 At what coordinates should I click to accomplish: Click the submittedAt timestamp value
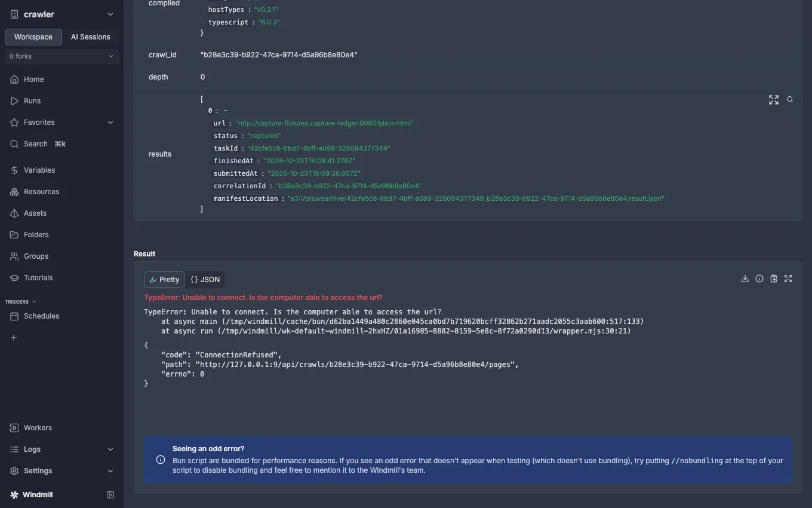click(x=314, y=173)
